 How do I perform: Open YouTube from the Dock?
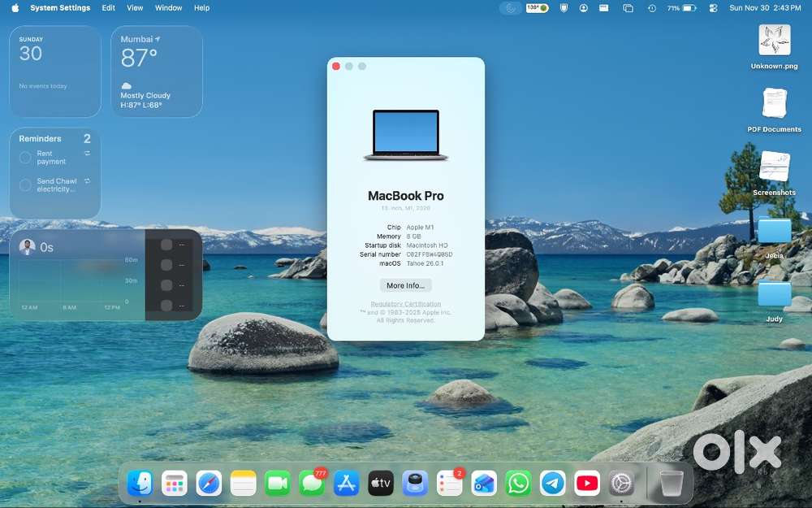click(587, 483)
